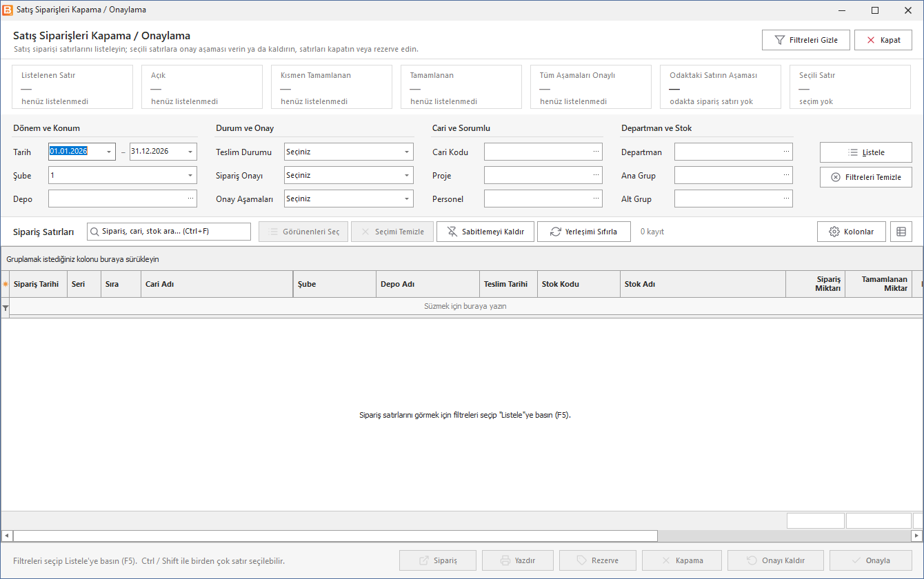Click the Kapat button
Screen dimensions: 924x579
coord(883,40)
